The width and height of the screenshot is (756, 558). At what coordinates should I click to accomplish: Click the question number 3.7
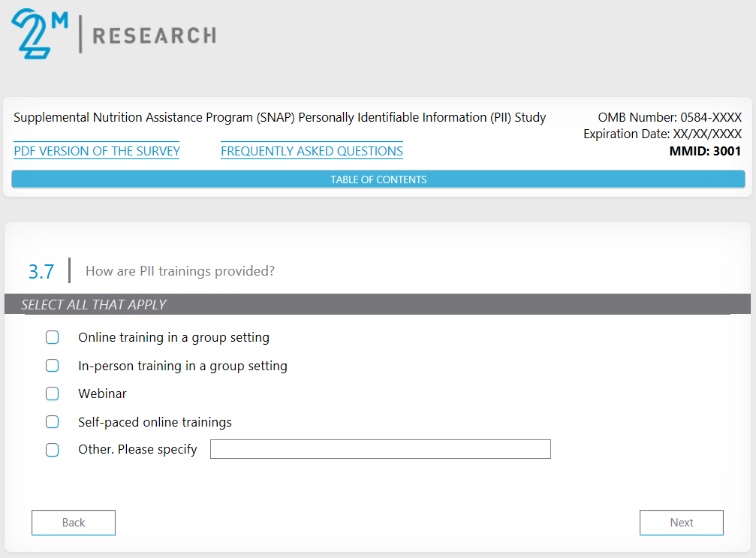coord(41,271)
